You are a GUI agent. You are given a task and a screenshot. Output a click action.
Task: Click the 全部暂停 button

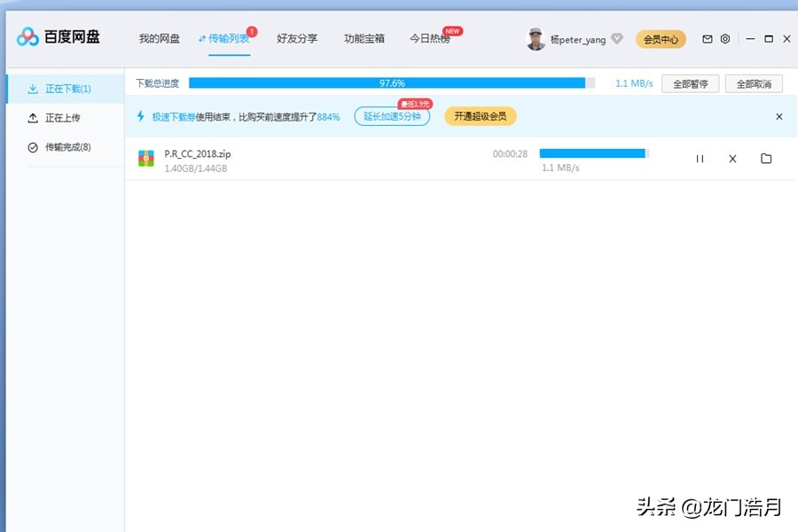pyautogui.click(x=691, y=82)
